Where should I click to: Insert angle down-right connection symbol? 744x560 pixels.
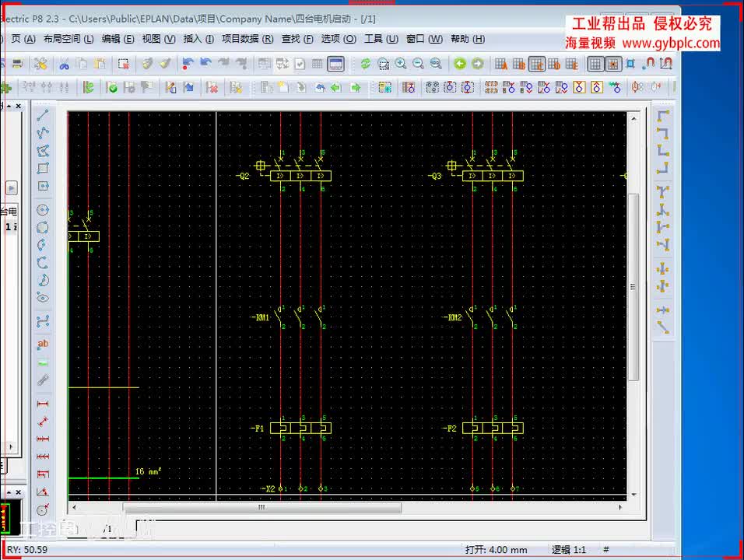663,115
